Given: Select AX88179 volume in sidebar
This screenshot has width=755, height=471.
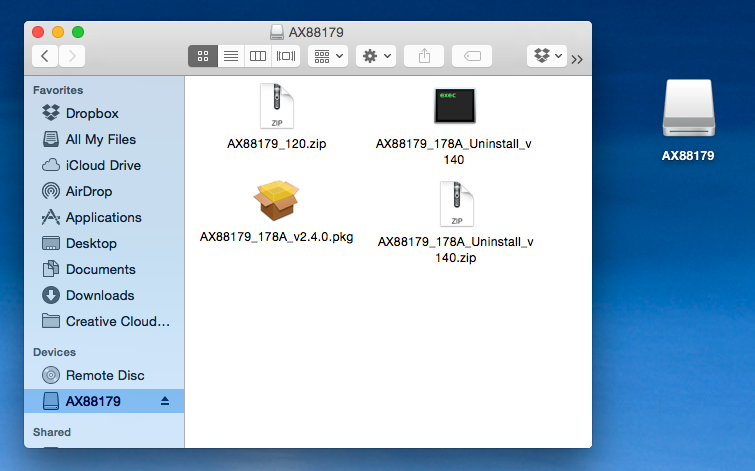Looking at the screenshot, I should point(104,401).
